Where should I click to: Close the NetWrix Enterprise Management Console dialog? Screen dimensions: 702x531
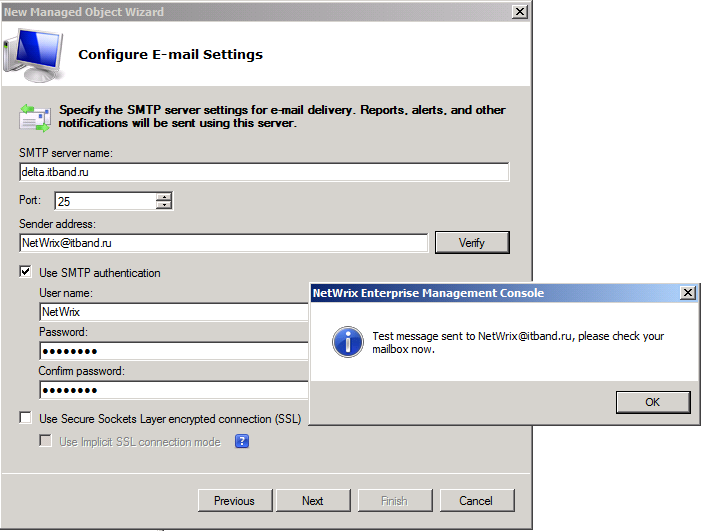pos(688,293)
